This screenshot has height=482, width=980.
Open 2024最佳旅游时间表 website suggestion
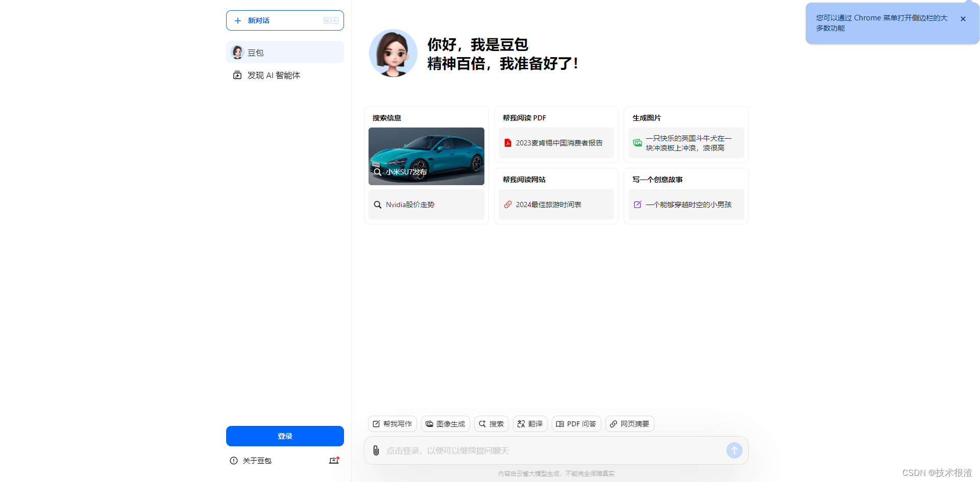coord(556,205)
